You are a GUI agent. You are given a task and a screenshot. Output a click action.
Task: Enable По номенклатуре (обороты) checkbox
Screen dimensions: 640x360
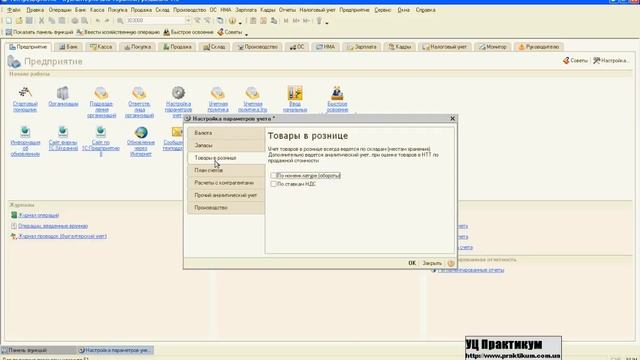[x=273, y=176]
